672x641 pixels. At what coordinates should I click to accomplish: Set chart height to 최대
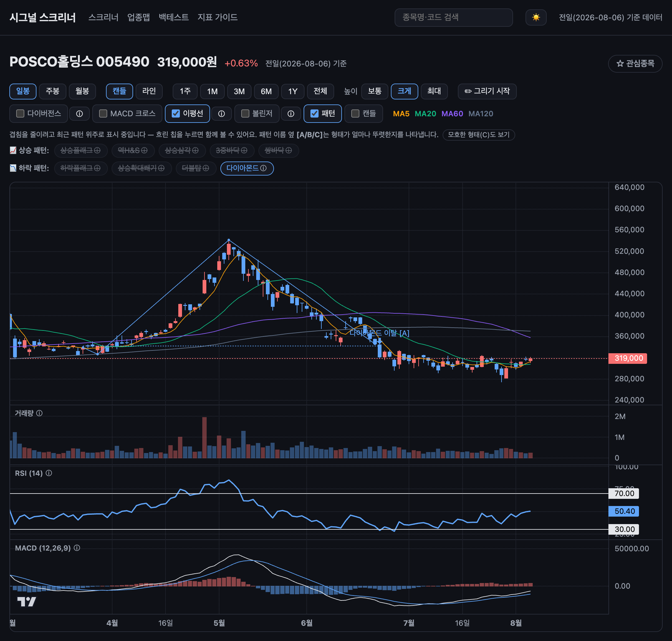coord(434,91)
